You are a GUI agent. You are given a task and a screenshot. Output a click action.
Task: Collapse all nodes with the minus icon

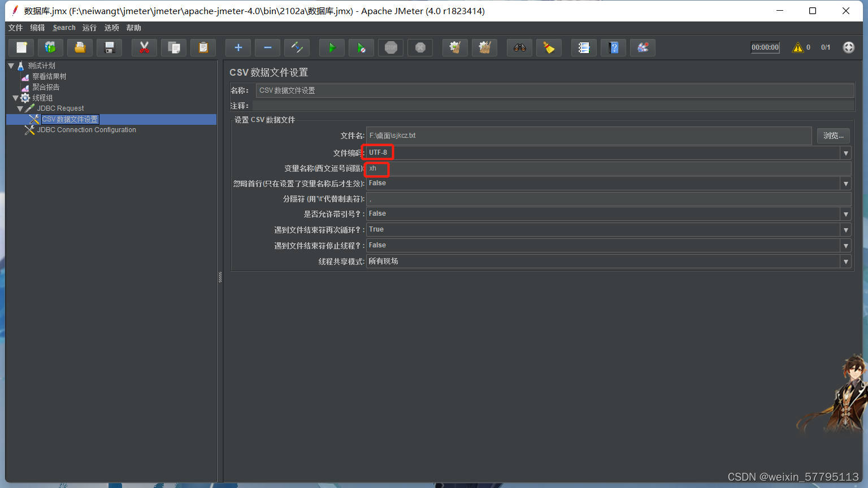pyautogui.click(x=267, y=47)
